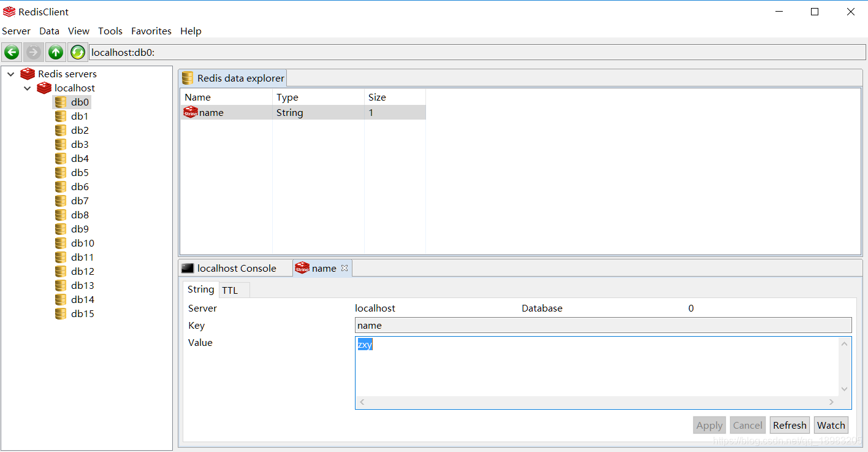Sort by the Size column header
Screen dimensions: 868x452
(395, 97)
